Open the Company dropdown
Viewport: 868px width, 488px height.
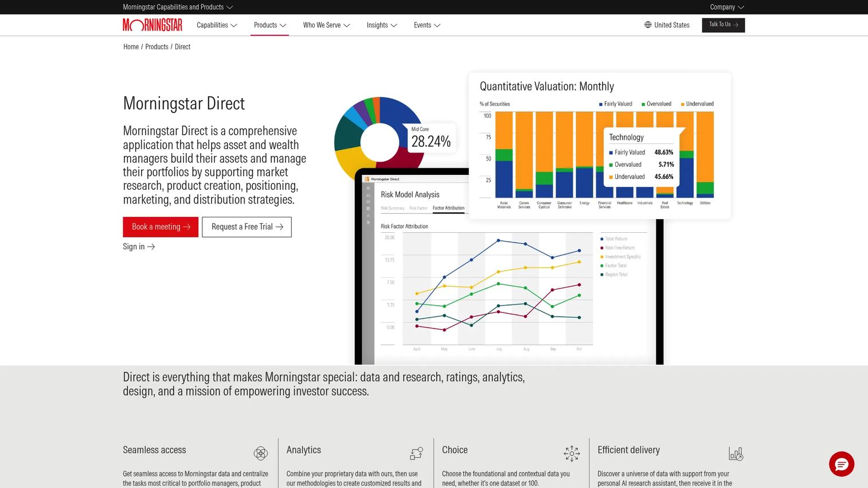727,7
